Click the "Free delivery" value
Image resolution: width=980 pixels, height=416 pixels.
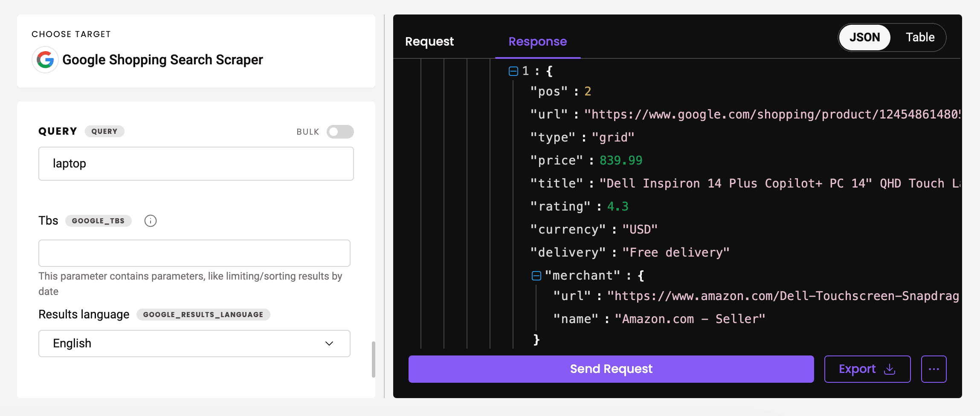pos(676,252)
